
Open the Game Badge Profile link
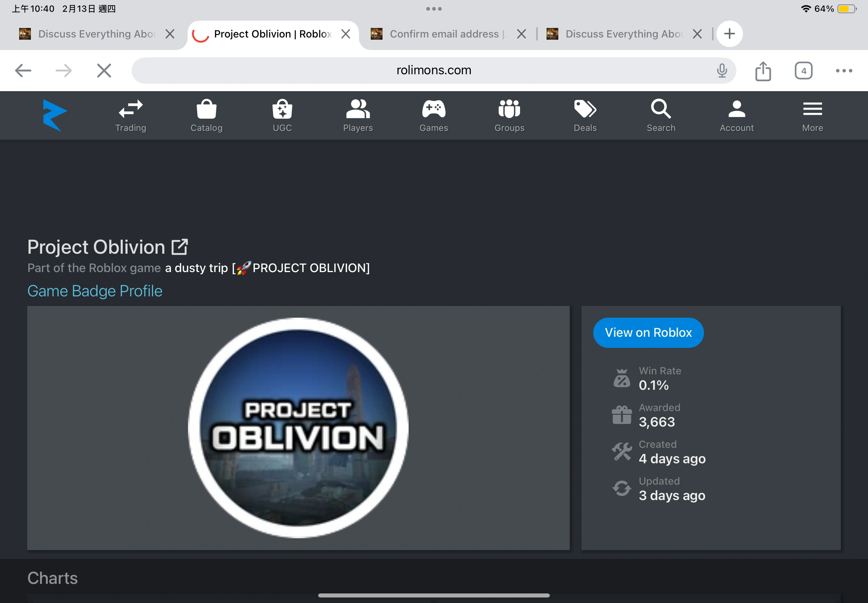tap(95, 291)
